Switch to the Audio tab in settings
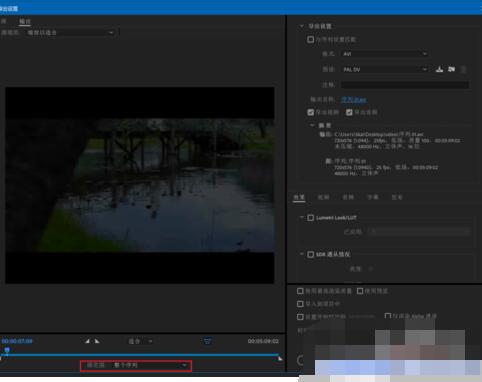 348,197
